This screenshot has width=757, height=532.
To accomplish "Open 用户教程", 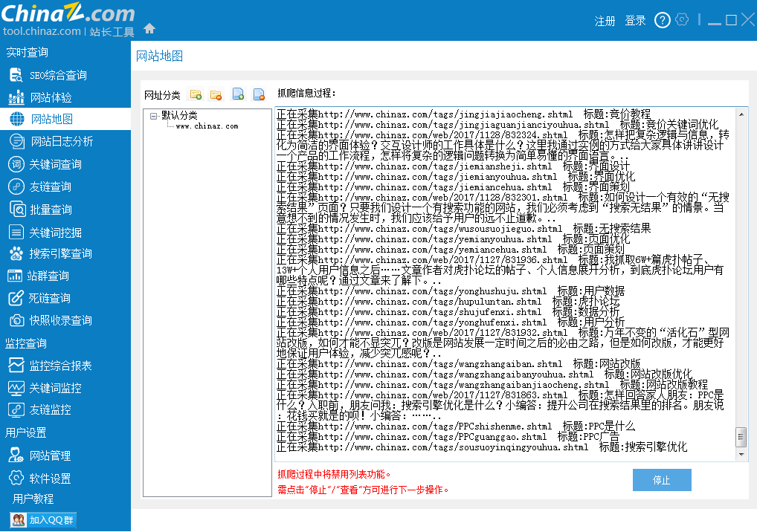I will click(33, 499).
